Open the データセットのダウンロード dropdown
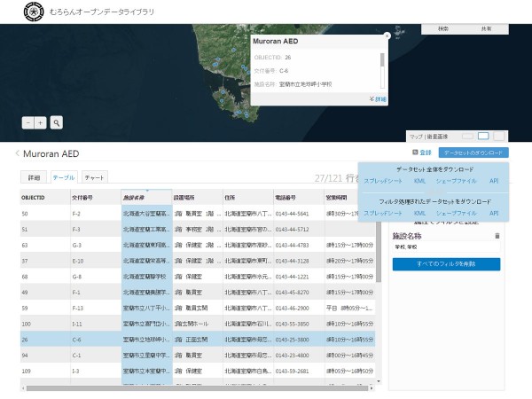 coord(473,153)
